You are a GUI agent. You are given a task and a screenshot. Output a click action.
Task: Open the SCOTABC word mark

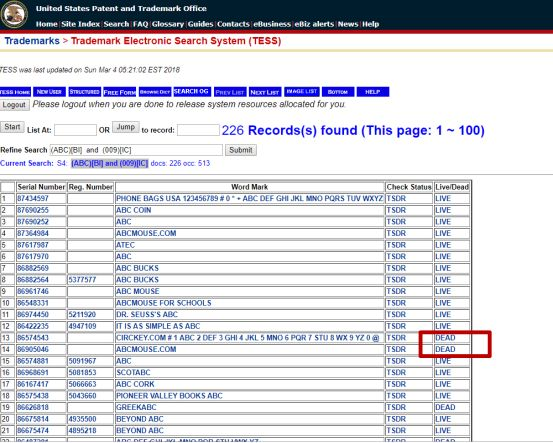[133, 372]
